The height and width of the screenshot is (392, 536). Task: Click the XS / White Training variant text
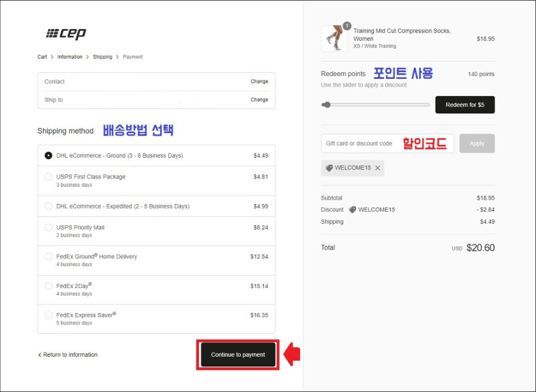click(x=375, y=46)
